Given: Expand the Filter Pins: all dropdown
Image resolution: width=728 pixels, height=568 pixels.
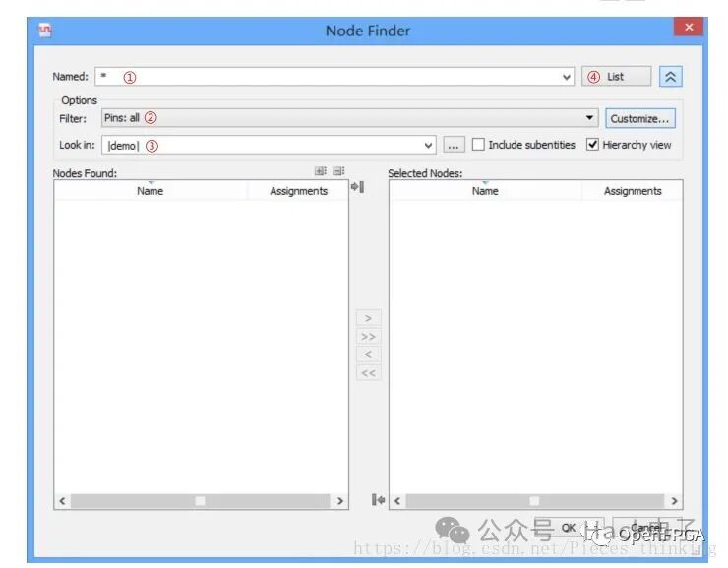Looking at the screenshot, I should pyautogui.click(x=589, y=118).
